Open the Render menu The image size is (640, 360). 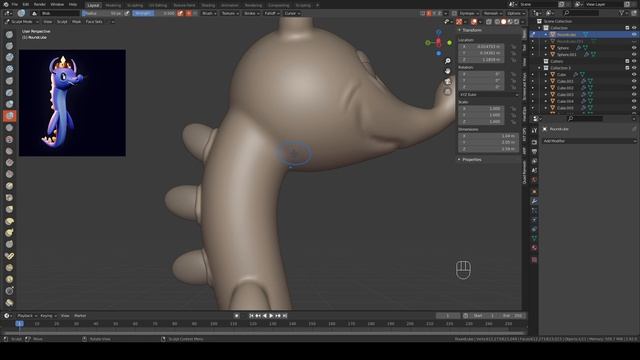[x=40, y=4]
